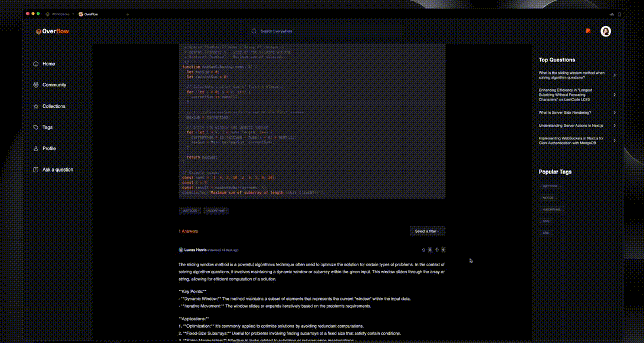Open the user avatar in header
644x343 pixels.
pos(606,31)
